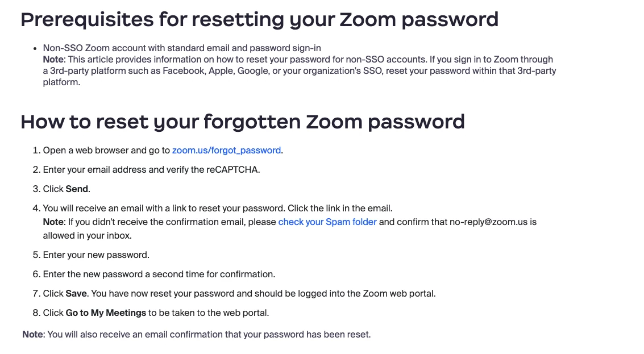
Task: Click the bold word "Send" in step 3
Action: pos(77,189)
